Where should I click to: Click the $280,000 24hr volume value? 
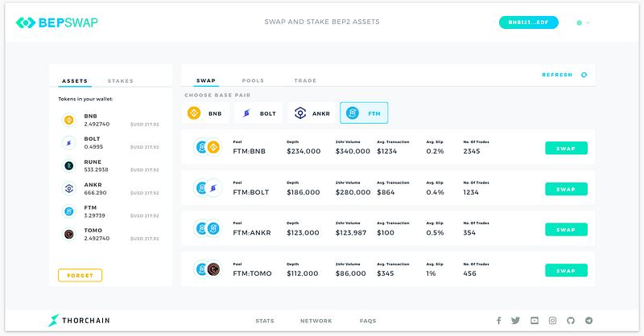(353, 192)
